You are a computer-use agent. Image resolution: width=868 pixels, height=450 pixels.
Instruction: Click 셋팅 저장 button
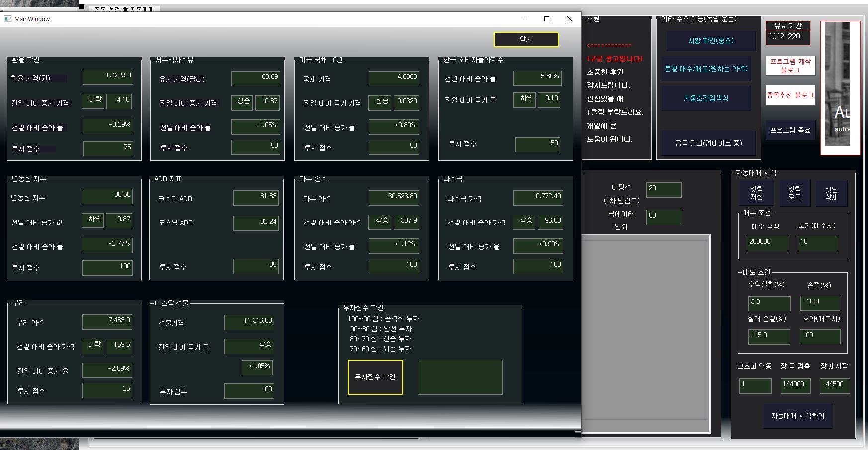[x=757, y=193]
